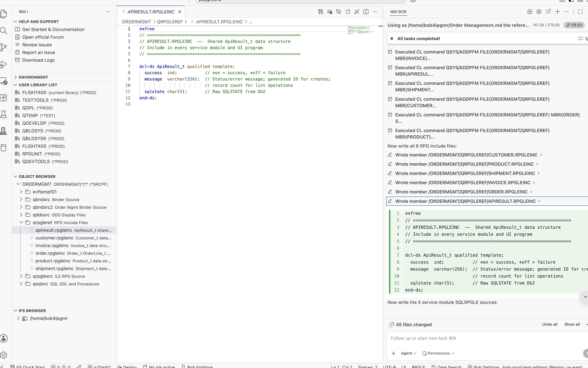
Task: Expand the qrpglesrc ILE RPG Source folder
Action: 21,276
